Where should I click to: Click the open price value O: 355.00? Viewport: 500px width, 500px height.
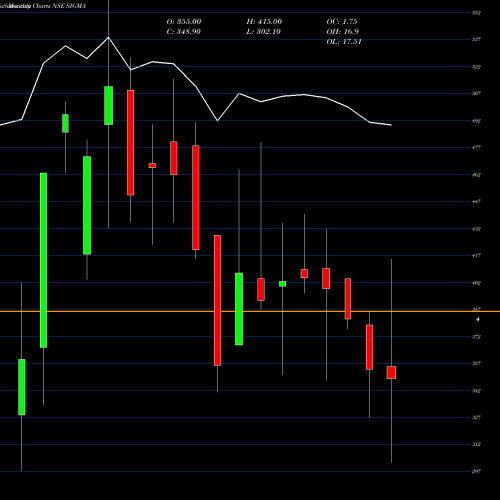(184, 22)
